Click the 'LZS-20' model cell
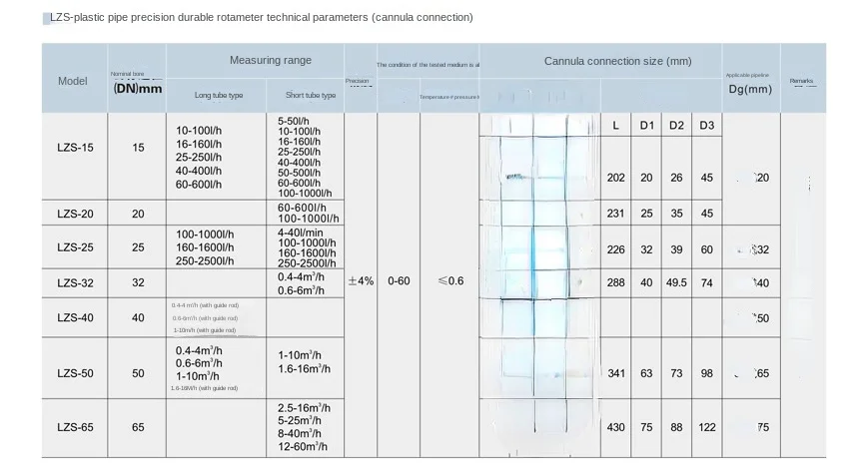This screenshot has width=868, height=470. pos(75,214)
